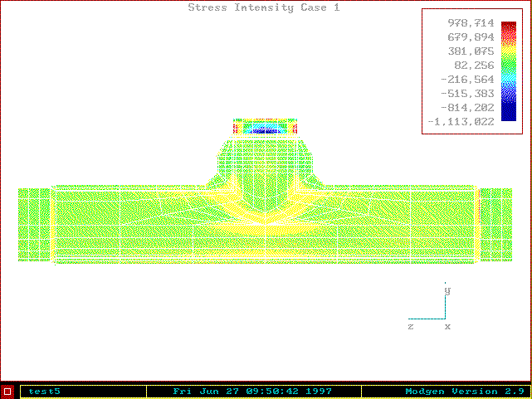Click the Stress Intensity Case 1 title
The image size is (532, 399).
coord(264,7)
